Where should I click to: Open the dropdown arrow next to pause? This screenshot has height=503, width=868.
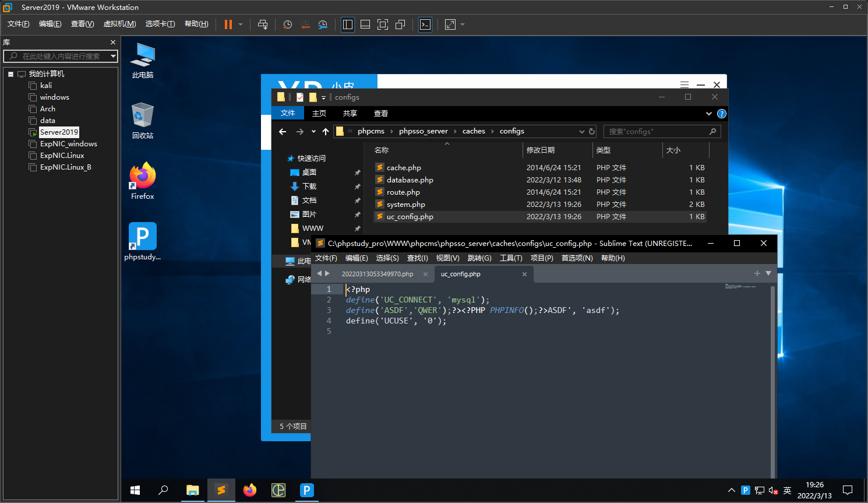(x=241, y=24)
